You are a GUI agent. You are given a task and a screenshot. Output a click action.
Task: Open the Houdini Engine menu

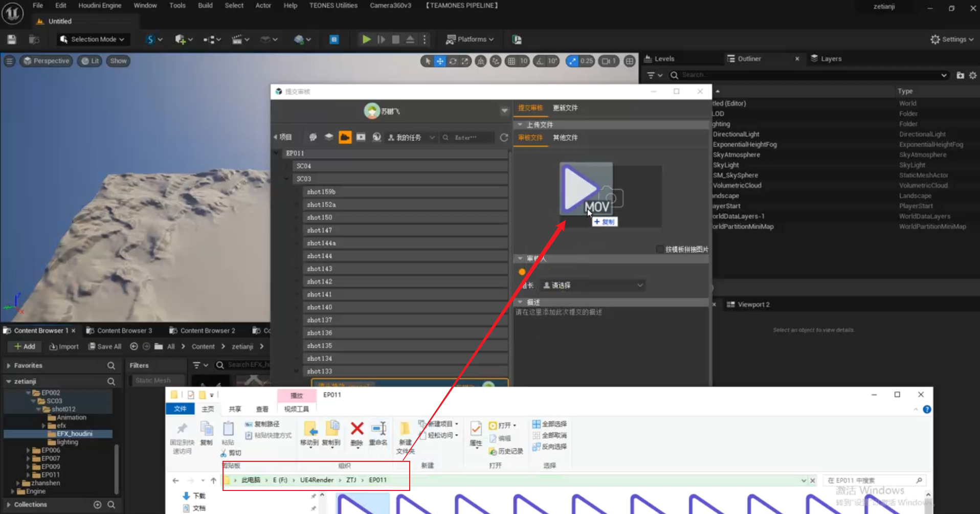100,6
